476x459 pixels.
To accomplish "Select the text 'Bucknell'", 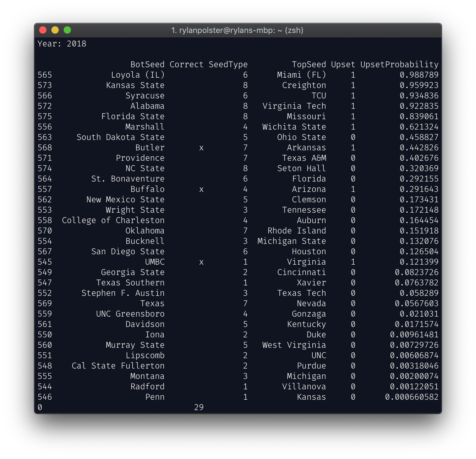I will coord(145,241).
